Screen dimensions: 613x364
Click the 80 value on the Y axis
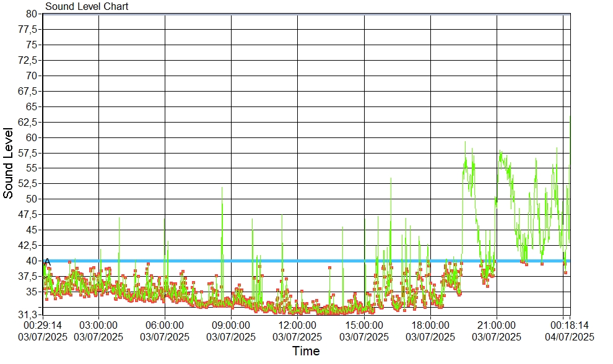[32, 14]
